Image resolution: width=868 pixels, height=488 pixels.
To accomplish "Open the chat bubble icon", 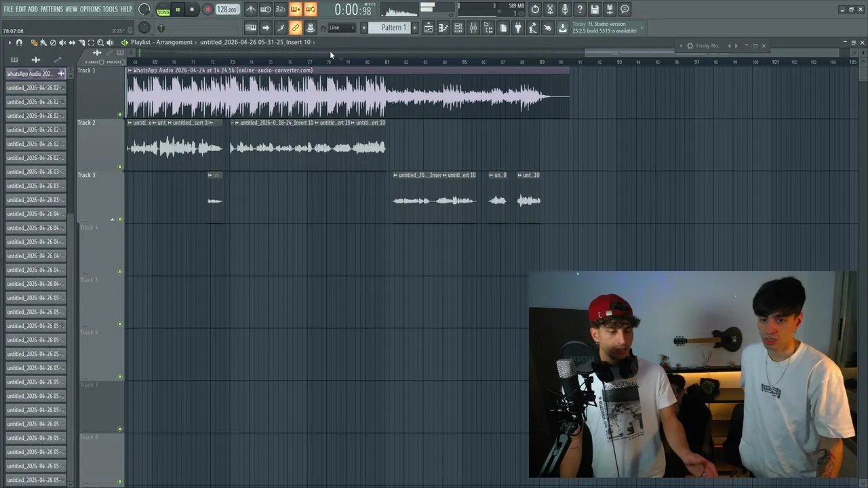I will point(625,9).
